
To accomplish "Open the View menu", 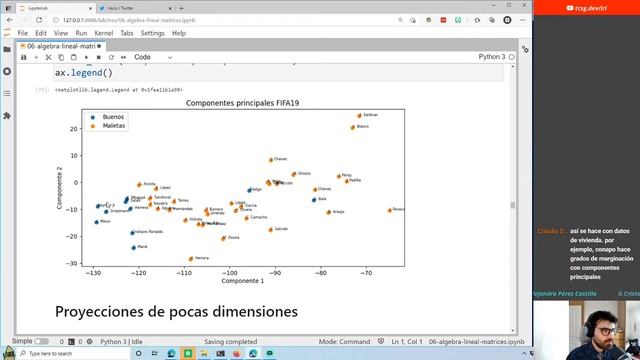I will click(x=61, y=33).
